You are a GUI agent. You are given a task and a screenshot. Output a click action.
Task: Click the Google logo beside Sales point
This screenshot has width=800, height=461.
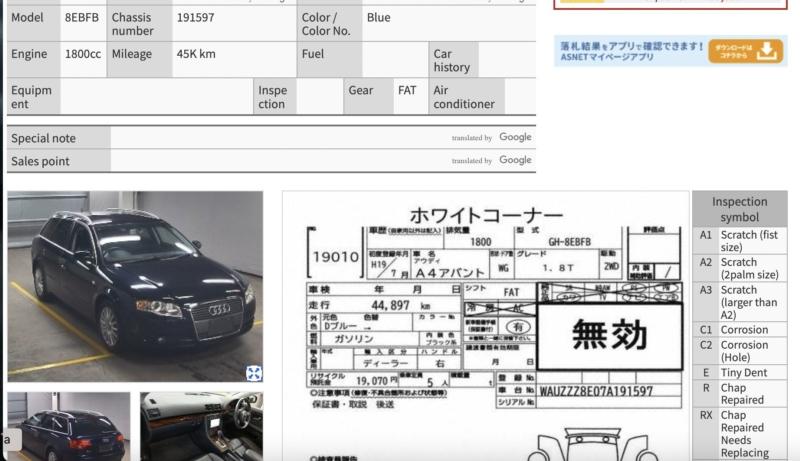pos(515,160)
